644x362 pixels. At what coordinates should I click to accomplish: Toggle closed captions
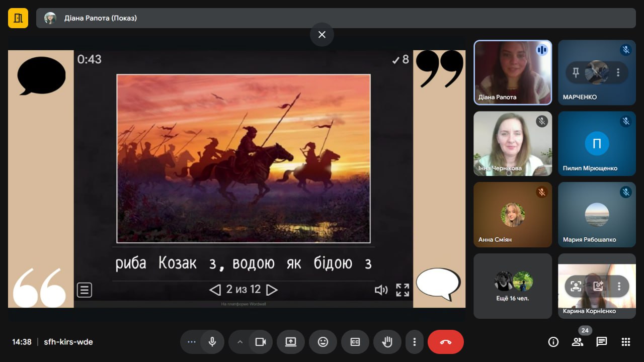[x=355, y=342]
